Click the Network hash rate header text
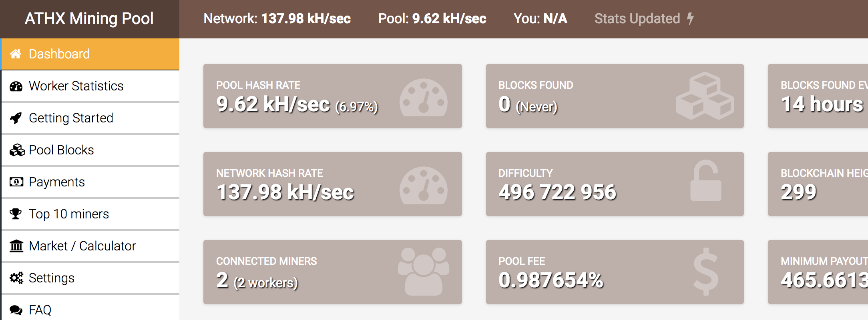 click(x=277, y=18)
